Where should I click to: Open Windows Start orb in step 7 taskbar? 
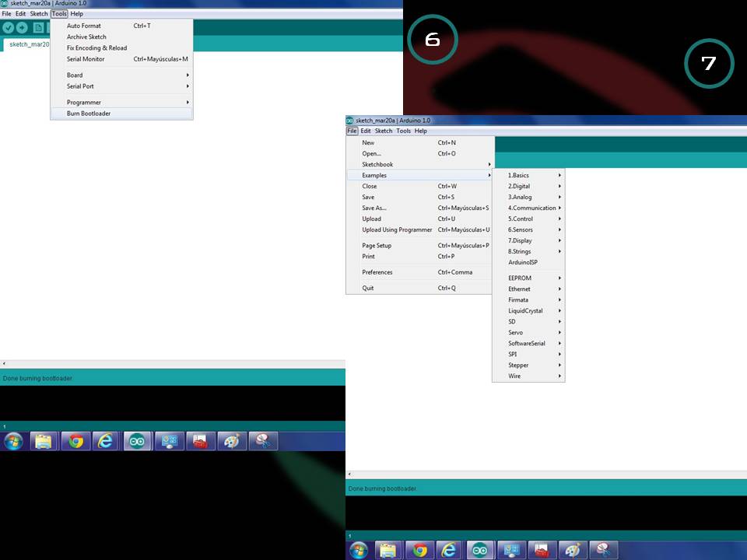pyautogui.click(x=358, y=551)
